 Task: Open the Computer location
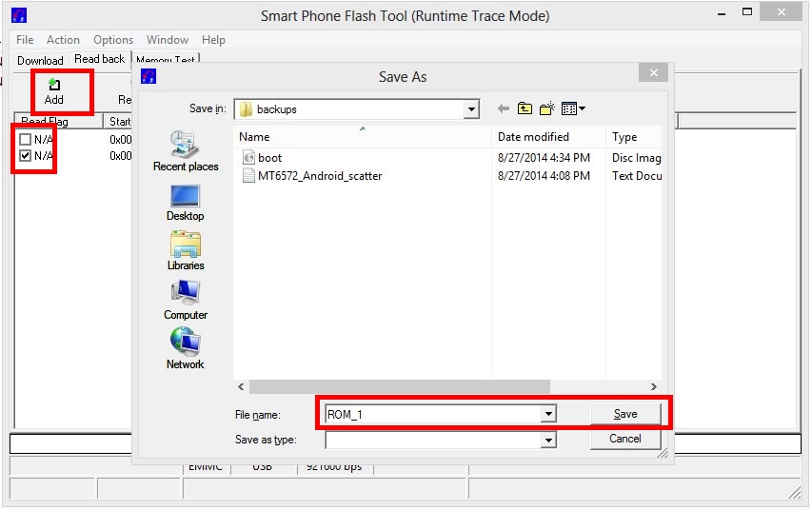pyautogui.click(x=186, y=301)
